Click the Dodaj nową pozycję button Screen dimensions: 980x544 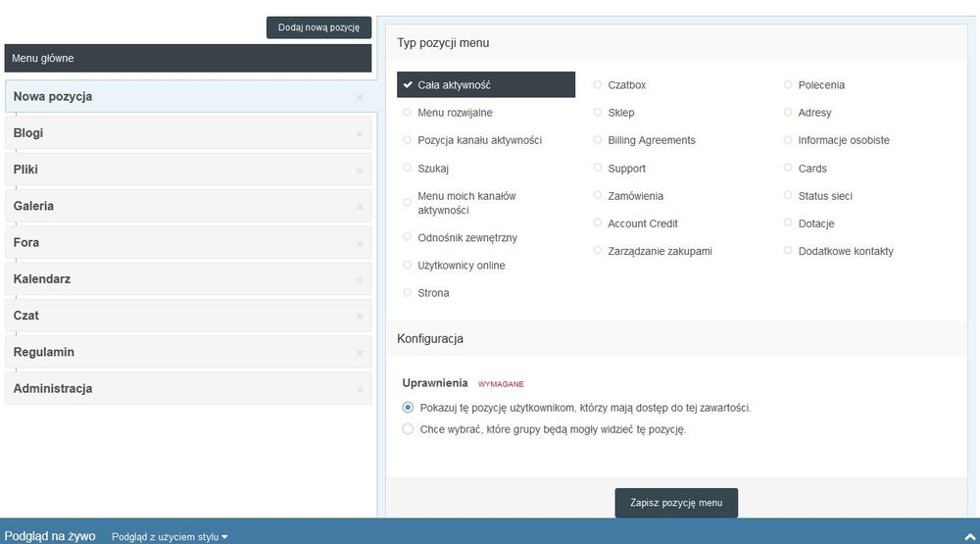click(x=318, y=27)
